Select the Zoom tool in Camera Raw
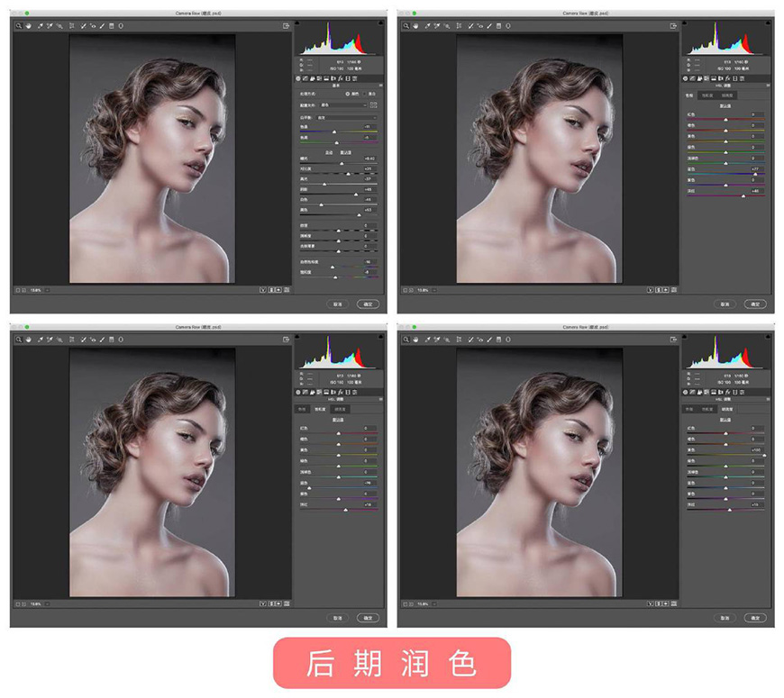This screenshot has width=784, height=698. [19, 24]
